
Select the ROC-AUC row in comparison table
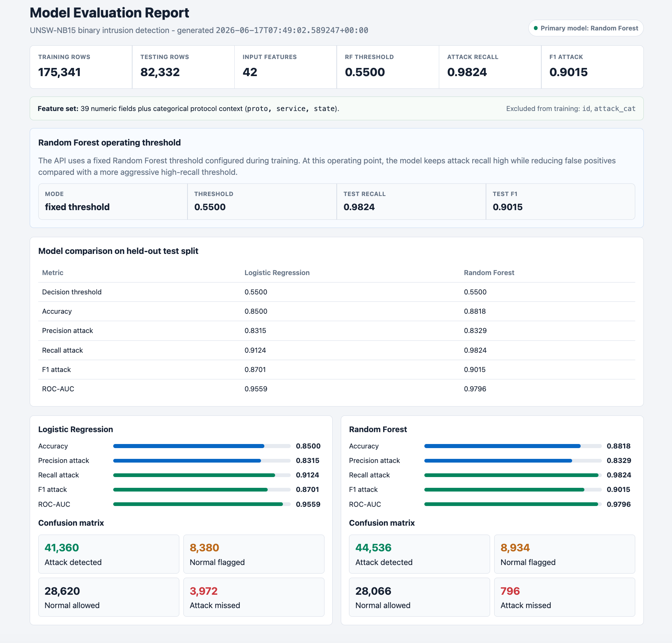click(x=337, y=389)
